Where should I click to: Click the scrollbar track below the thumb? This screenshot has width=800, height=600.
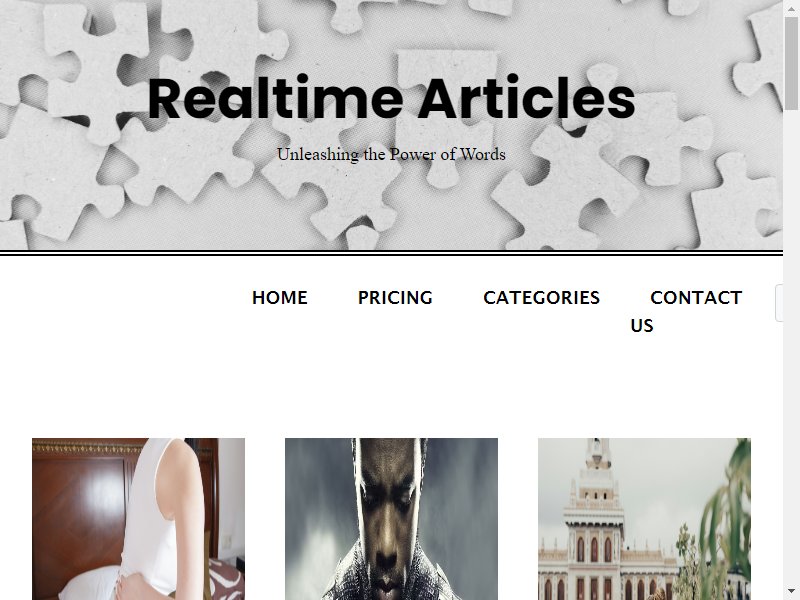pos(791,347)
